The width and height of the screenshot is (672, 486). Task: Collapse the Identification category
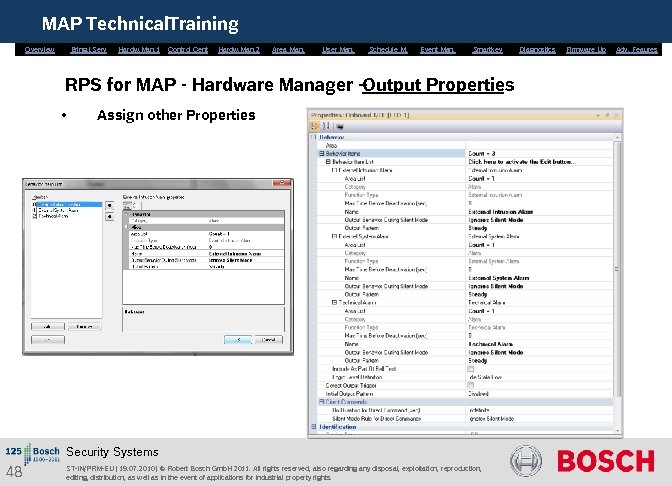pos(313,427)
